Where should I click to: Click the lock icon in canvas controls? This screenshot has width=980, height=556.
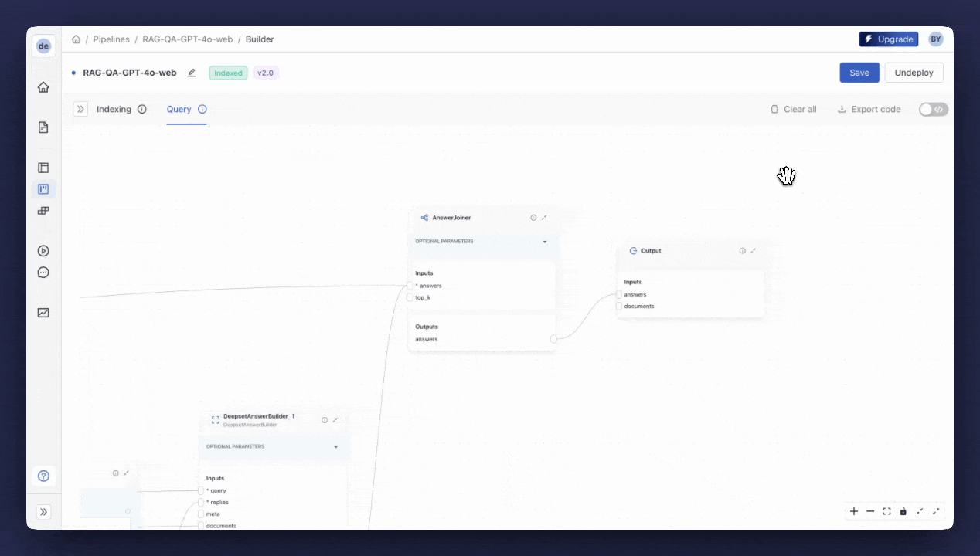point(903,511)
